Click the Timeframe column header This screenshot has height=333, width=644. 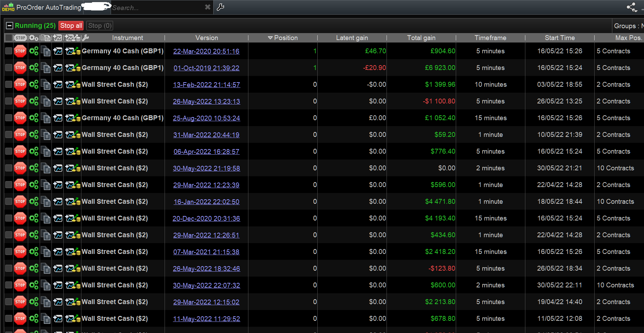491,38
